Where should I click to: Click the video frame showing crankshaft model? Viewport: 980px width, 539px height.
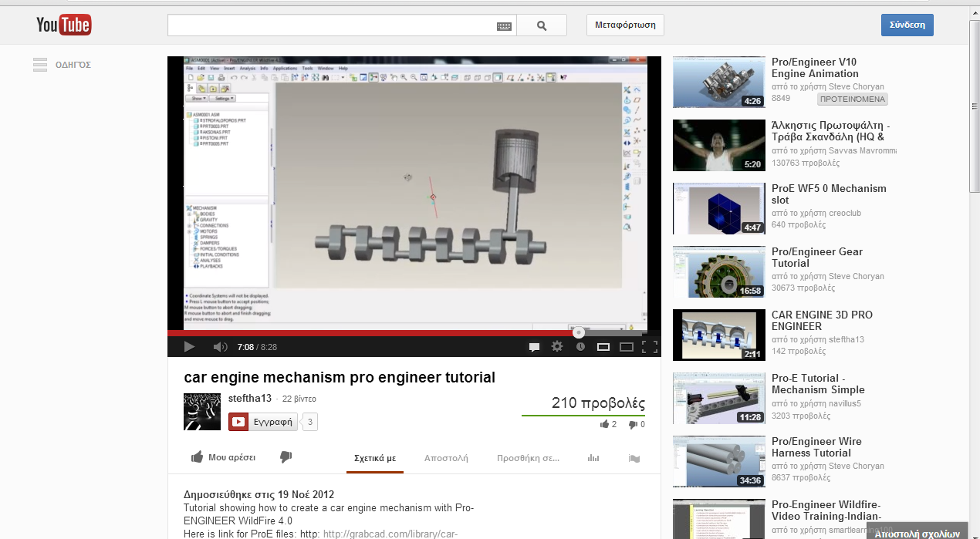[414, 193]
